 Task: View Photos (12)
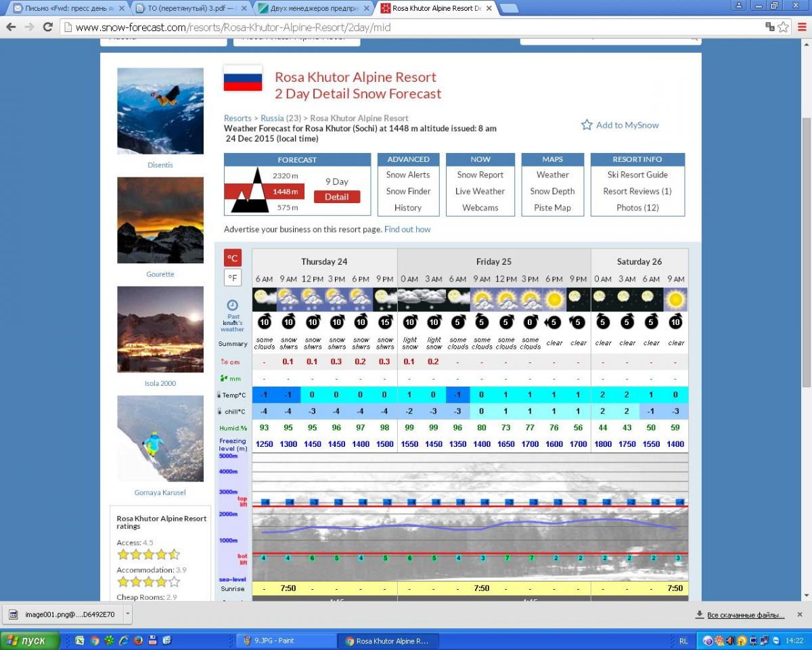tap(637, 208)
